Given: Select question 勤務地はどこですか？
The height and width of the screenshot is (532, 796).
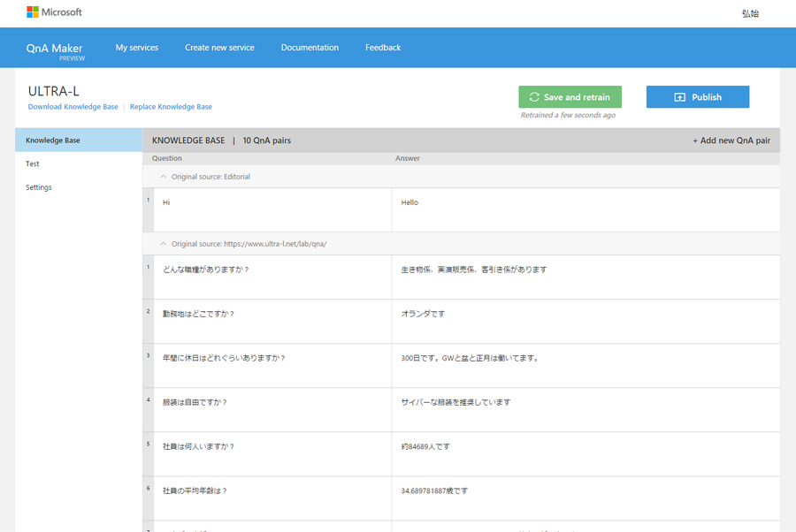Looking at the screenshot, I should pyautogui.click(x=272, y=322).
